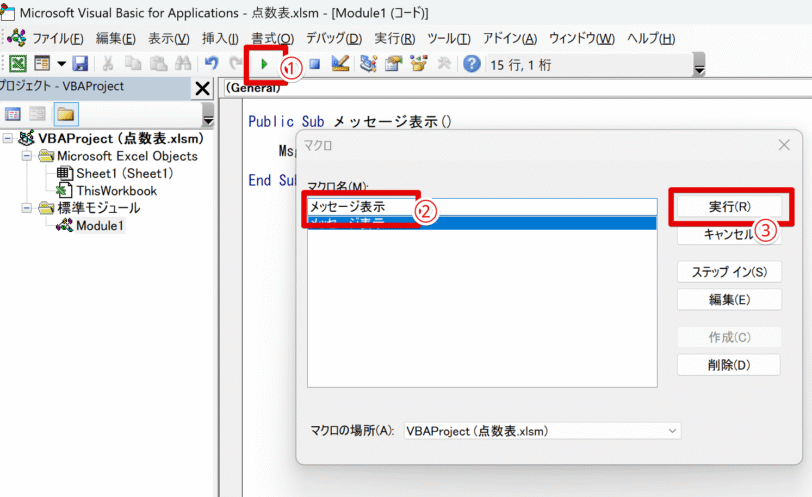Click the green Run Sub play icon

264,65
